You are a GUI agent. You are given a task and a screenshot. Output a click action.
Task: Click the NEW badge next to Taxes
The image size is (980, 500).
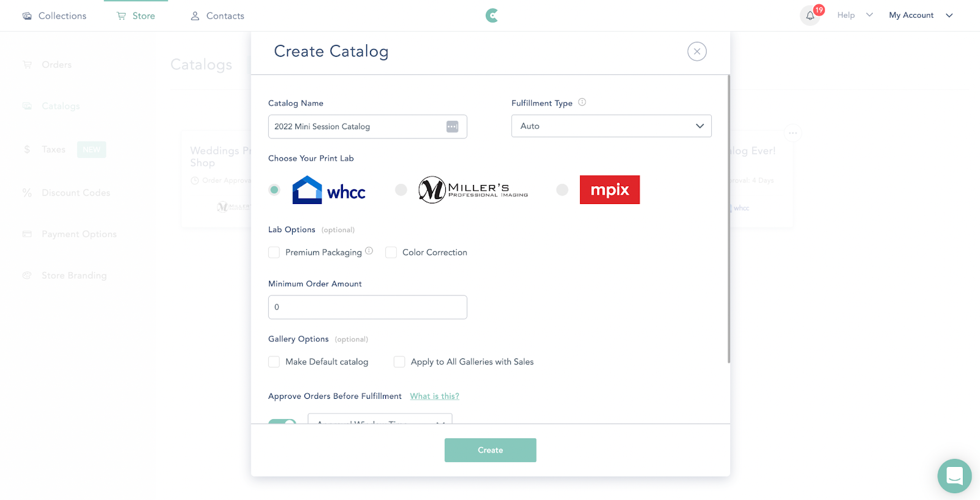[x=91, y=150]
